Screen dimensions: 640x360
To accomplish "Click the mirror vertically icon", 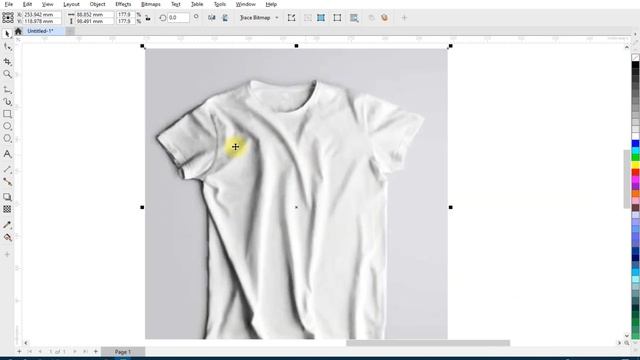I will (x=225, y=18).
